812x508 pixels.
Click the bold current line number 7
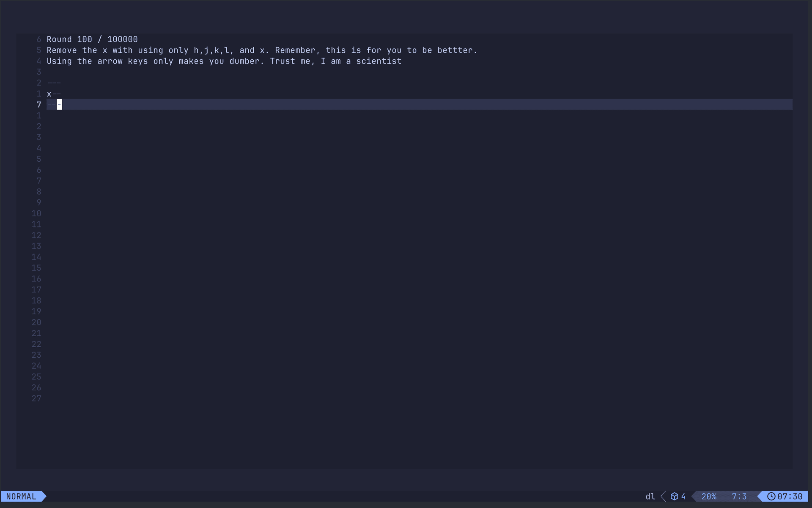[39, 105]
